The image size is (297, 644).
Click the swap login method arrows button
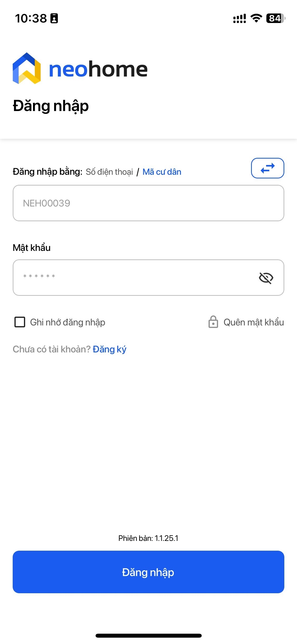pyautogui.click(x=267, y=168)
